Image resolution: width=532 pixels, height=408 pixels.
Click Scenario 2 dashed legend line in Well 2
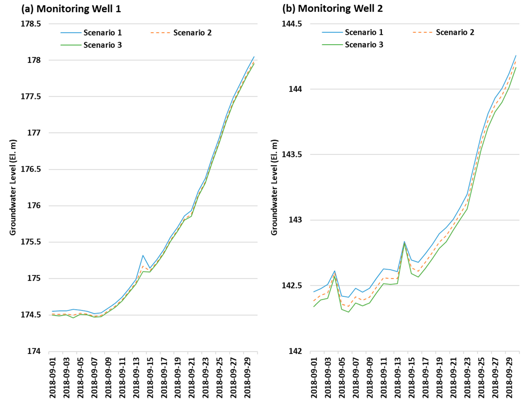(422, 32)
